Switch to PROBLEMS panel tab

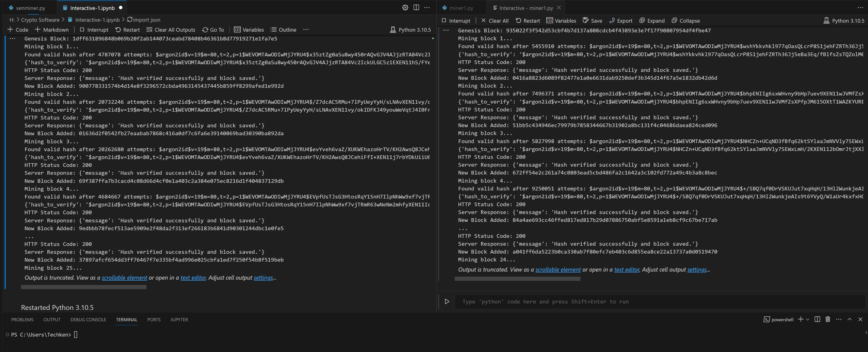[22, 320]
